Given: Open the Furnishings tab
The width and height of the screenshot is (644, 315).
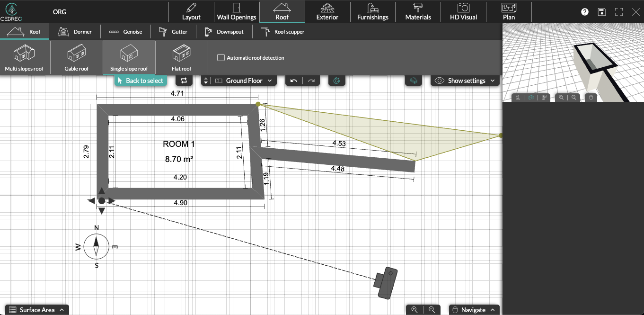Looking at the screenshot, I should coord(373,12).
